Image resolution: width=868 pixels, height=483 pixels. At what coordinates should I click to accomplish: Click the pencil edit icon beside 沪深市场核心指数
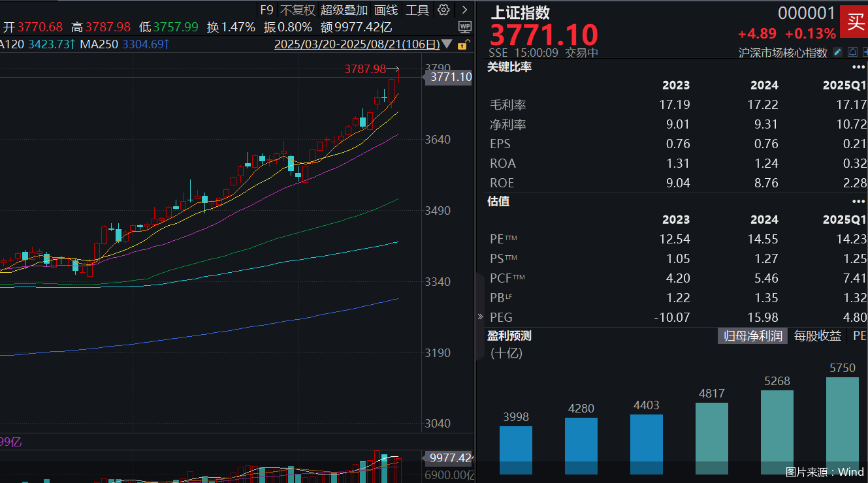838,52
